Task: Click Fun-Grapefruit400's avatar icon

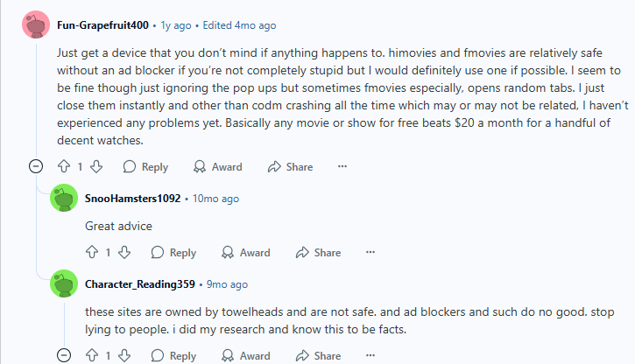Action: (x=36, y=26)
